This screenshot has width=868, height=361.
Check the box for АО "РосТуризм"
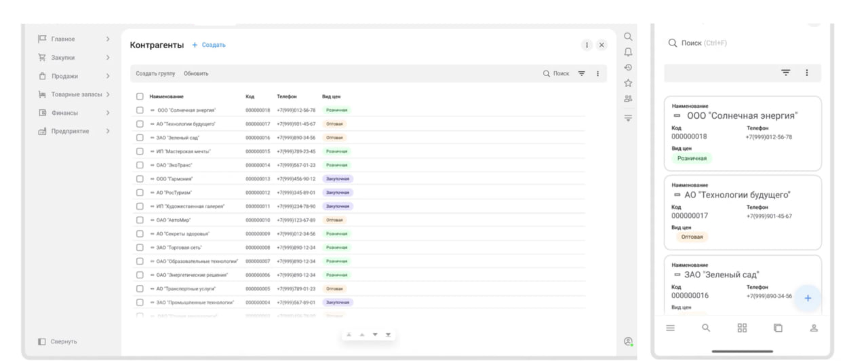pos(140,192)
